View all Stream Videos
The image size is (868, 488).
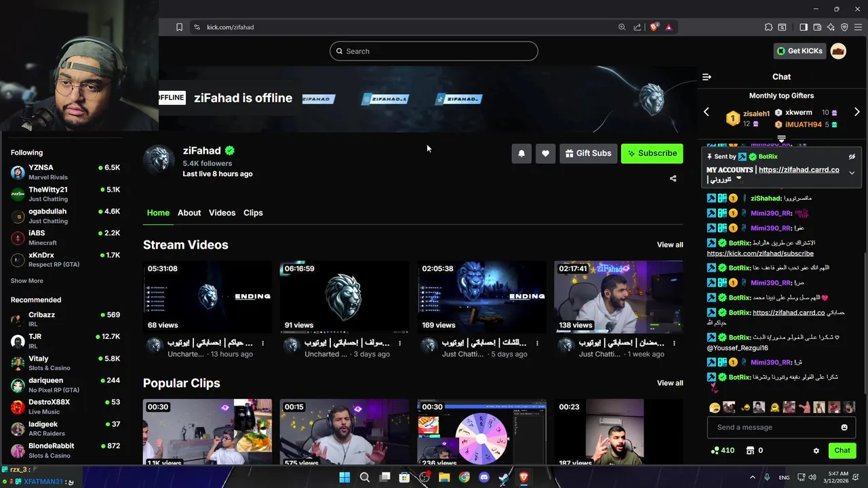pos(670,245)
